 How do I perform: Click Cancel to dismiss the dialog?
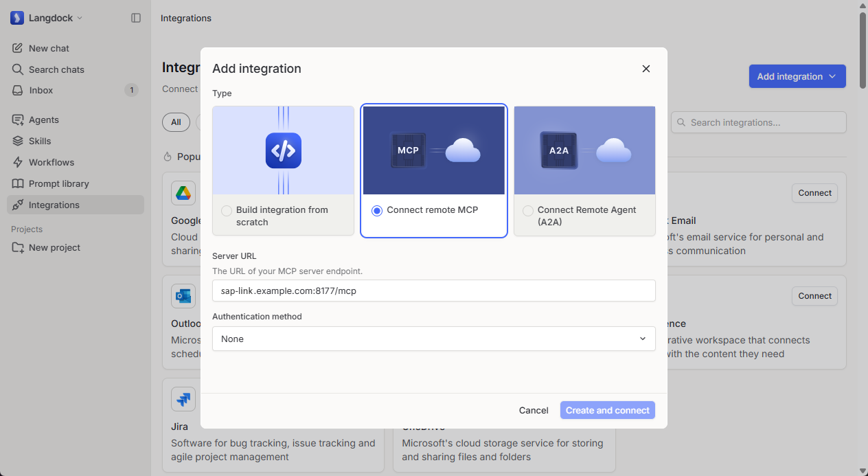(534, 410)
